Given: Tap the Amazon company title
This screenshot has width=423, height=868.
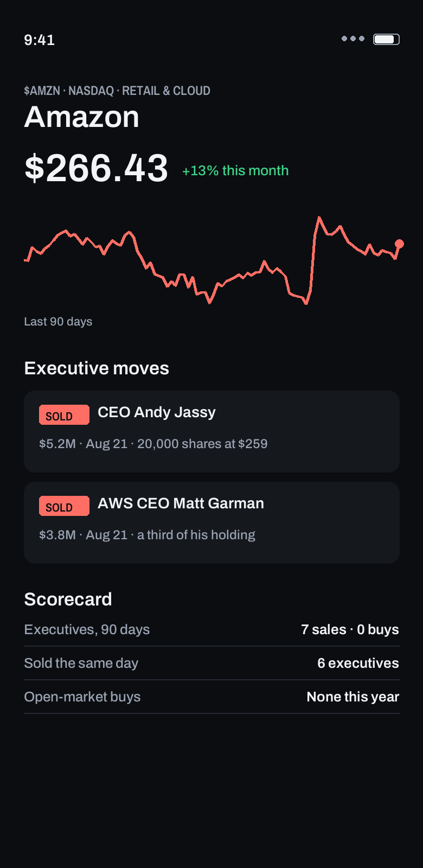Looking at the screenshot, I should [81, 117].
